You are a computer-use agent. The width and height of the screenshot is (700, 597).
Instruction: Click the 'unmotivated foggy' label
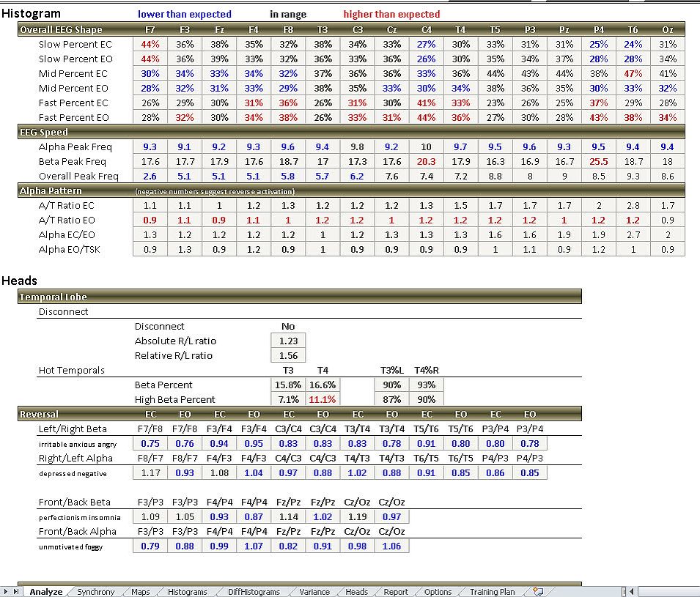(70, 547)
